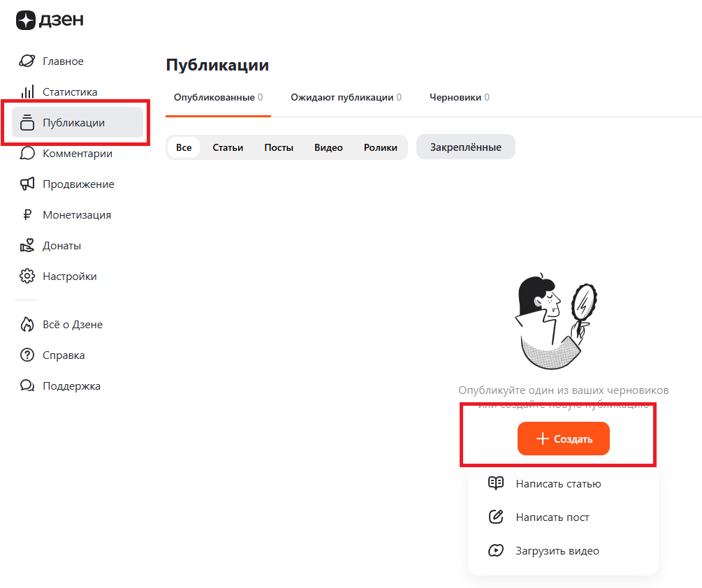This screenshot has height=588, width=702.
Task: Click the Продвижение megaphone icon
Action: click(x=26, y=184)
